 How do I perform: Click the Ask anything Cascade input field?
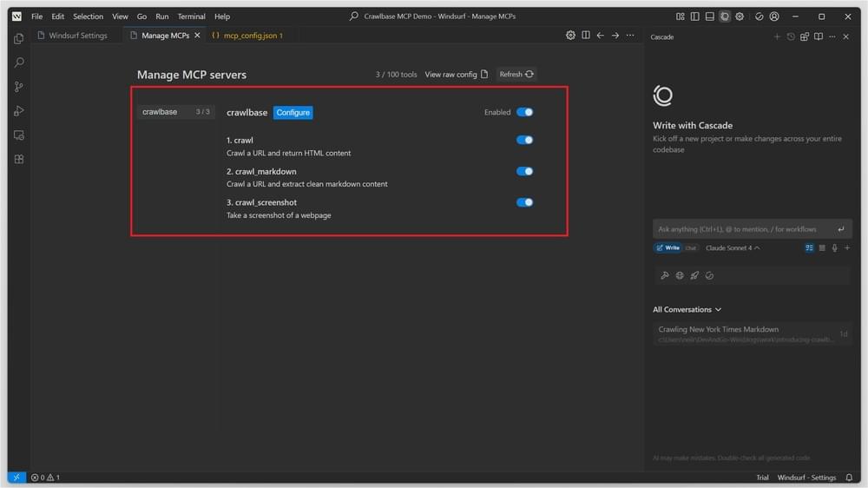[742, 229]
